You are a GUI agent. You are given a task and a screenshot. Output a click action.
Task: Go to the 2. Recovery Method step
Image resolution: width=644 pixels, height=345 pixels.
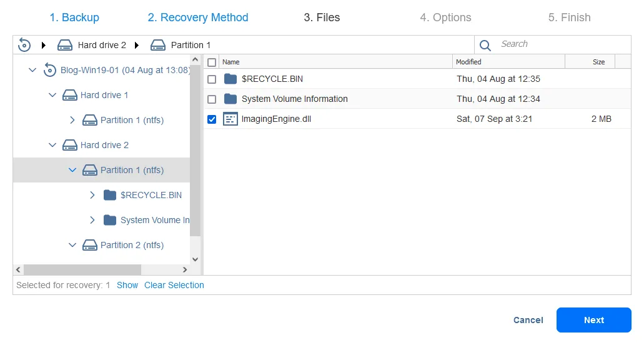pos(198,17)
